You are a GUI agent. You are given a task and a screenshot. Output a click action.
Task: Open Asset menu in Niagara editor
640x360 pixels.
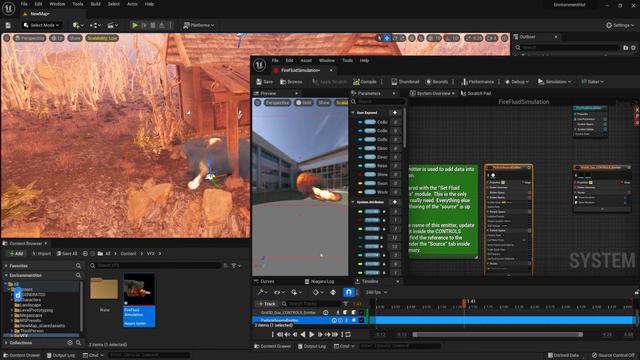[x=306, y=60]
